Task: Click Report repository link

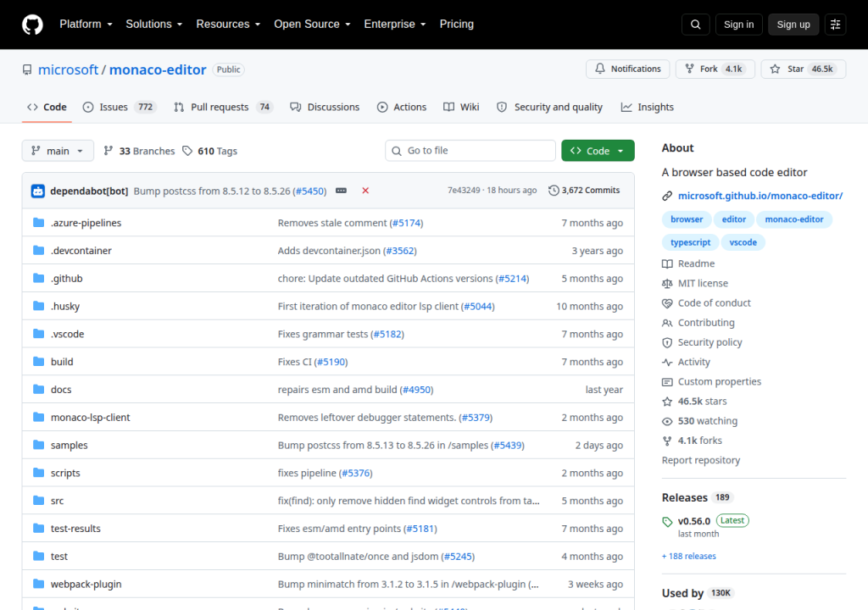Action: point(701,461)
